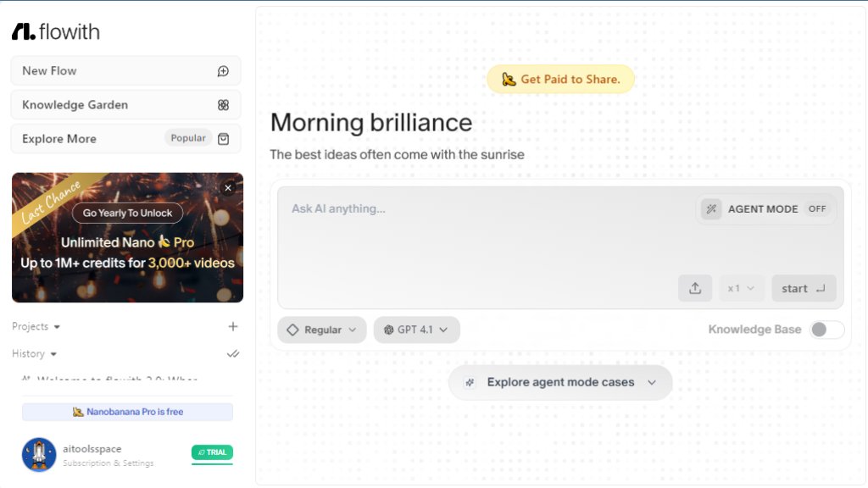Image resolution: width=868 pixels, height=488 pixels.
Task: Expand Explore agent mode cases
Action: tap(560, 382)
